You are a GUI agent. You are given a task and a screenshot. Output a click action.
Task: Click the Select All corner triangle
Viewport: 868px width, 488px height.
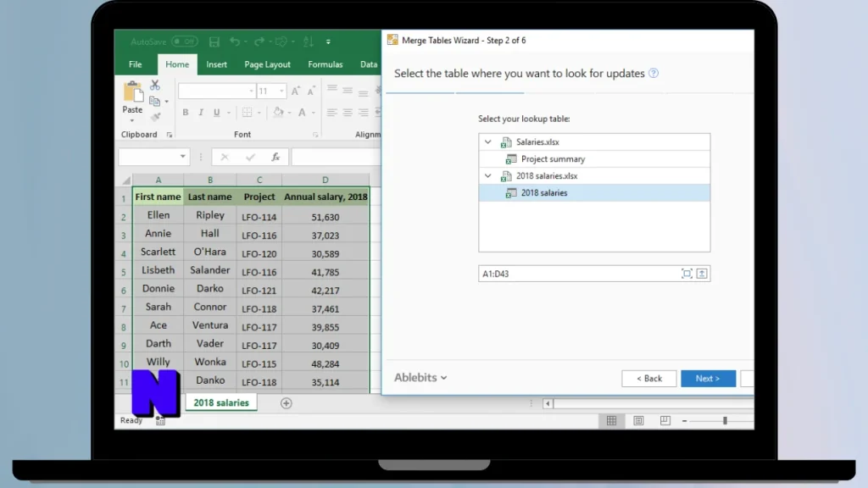(126, 180)
